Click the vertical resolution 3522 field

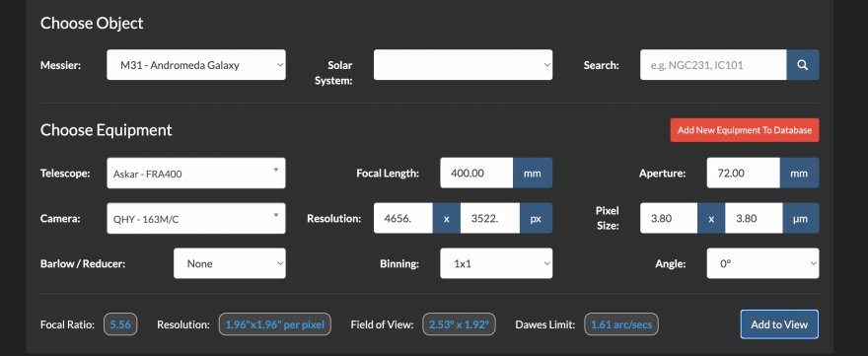[490, 218]
